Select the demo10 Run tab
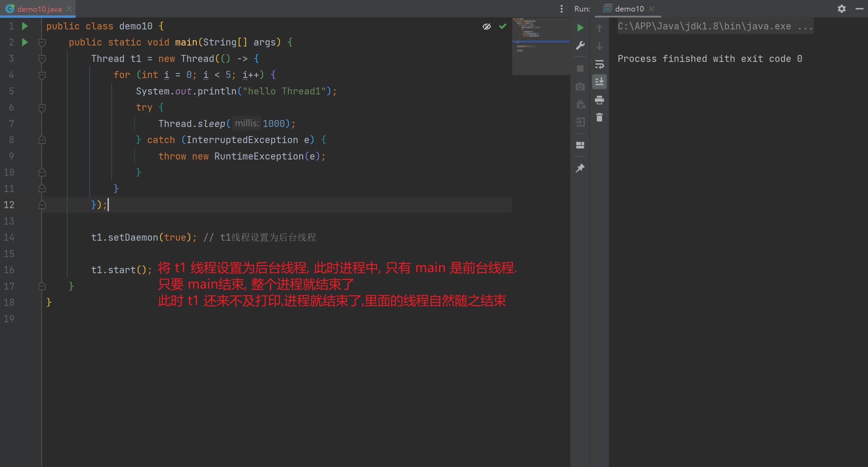 pyautogui.click(x=629, y=9)
